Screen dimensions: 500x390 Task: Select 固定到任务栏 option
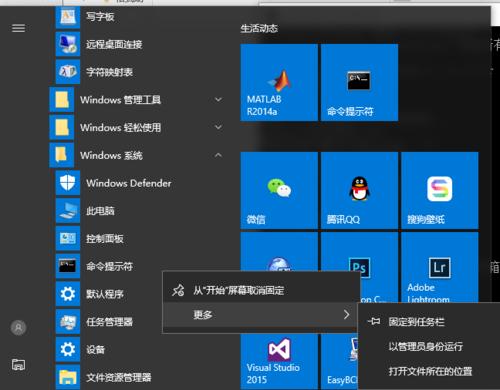point(429,322)
